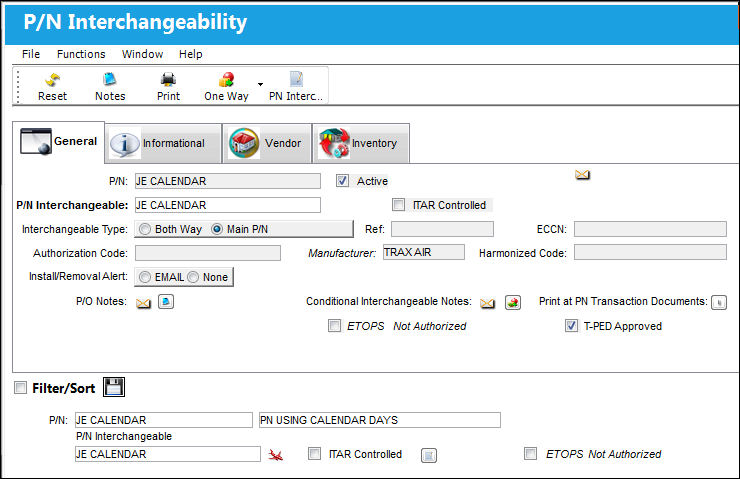Viewport: 740px width, 479px height.
Task: Click the P/N field in General tab
Action: click(x=227, y=181)
